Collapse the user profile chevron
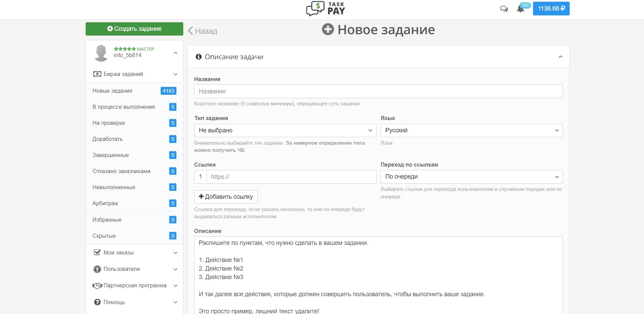This screenshot has width=644, height=314. [x=175, y=53]
